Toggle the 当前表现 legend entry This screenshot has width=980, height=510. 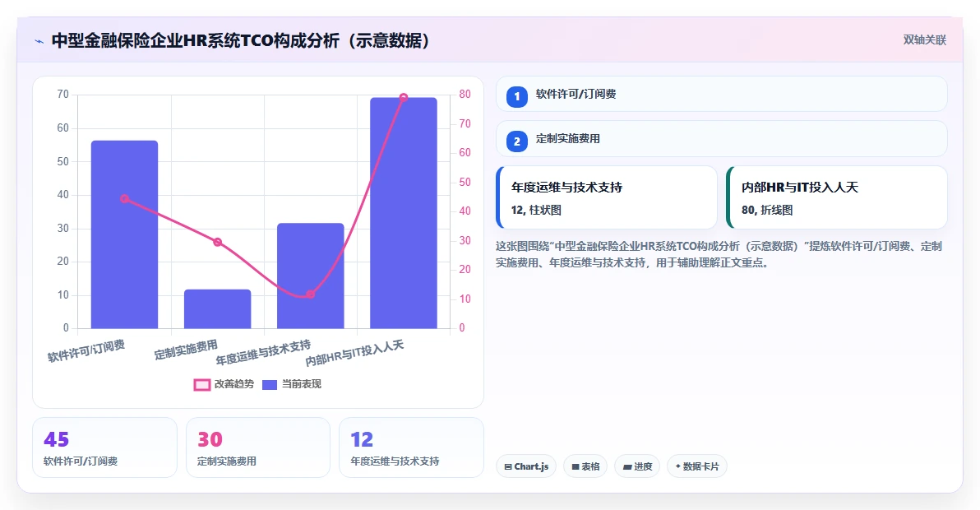click(291, 384)
